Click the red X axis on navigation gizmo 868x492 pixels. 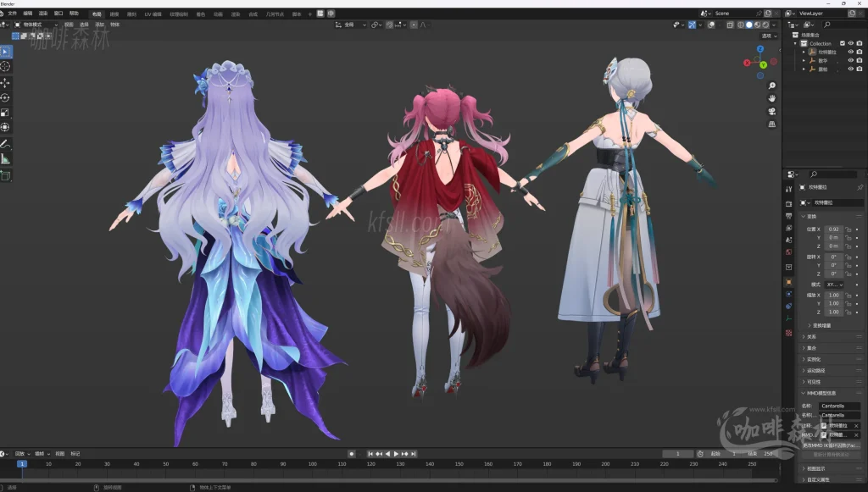[747, 63]
